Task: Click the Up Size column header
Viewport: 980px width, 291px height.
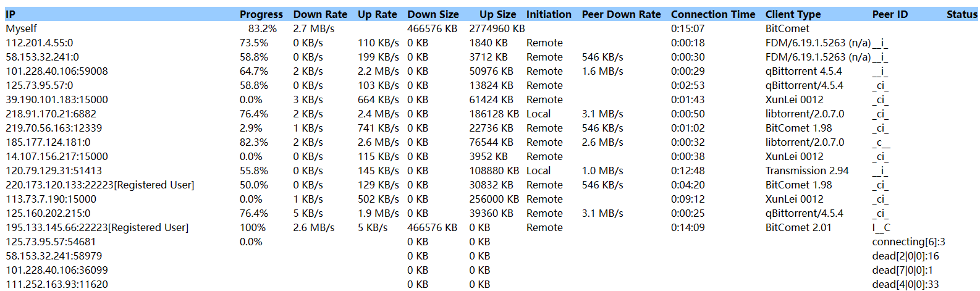Action: [497, 14]
